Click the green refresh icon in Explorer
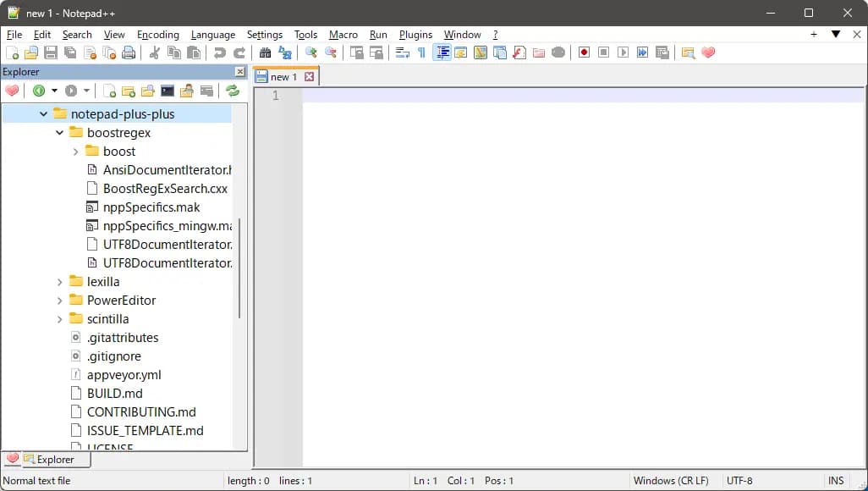 point(233,91)
